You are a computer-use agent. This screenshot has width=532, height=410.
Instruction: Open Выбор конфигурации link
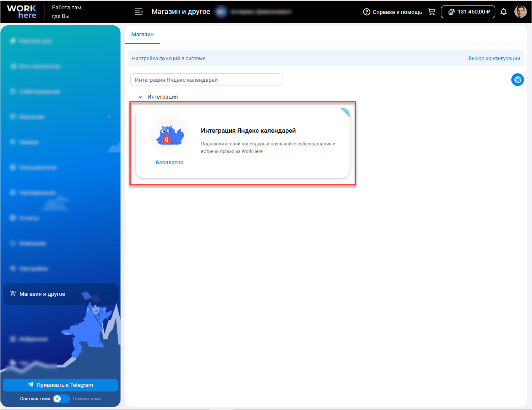pos(494,59)
